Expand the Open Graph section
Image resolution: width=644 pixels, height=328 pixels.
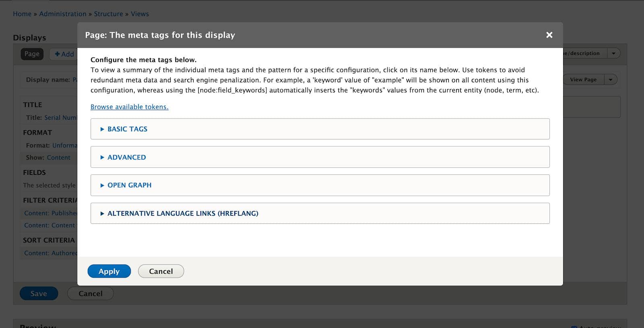click(x=129, y=185)
